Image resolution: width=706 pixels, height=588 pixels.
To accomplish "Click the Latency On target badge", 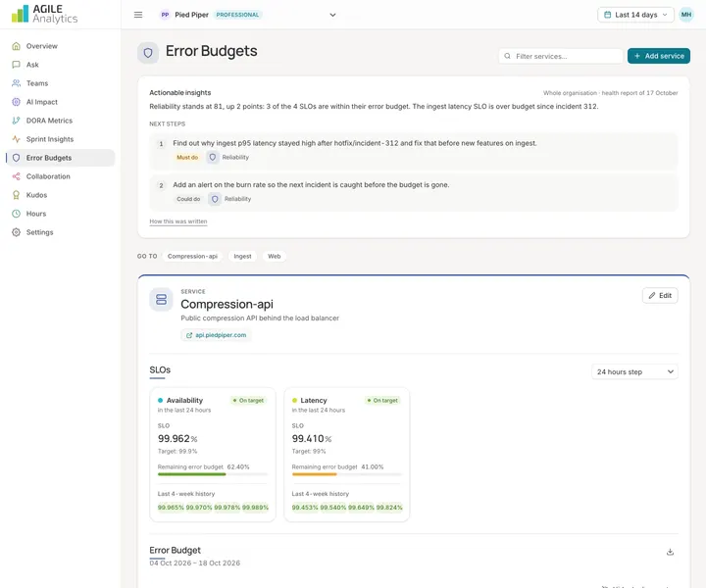I will pyautogui.click(x=382, y=401).
